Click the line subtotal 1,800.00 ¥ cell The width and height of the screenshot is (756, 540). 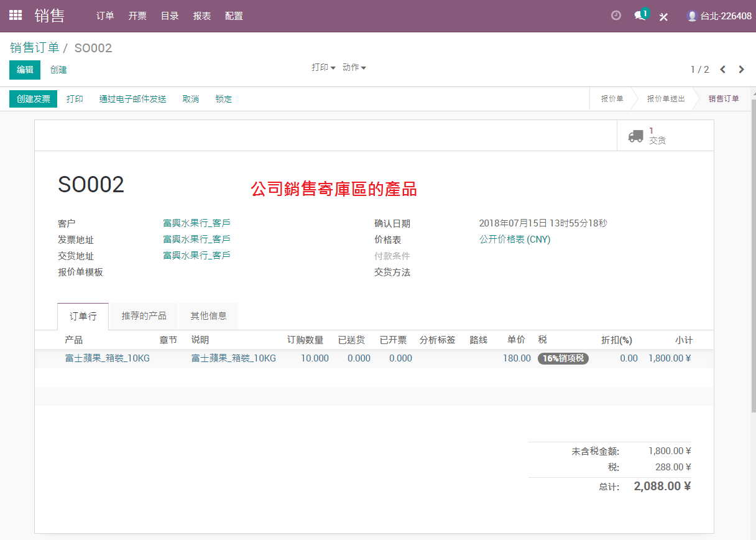(x=670, y=358)
